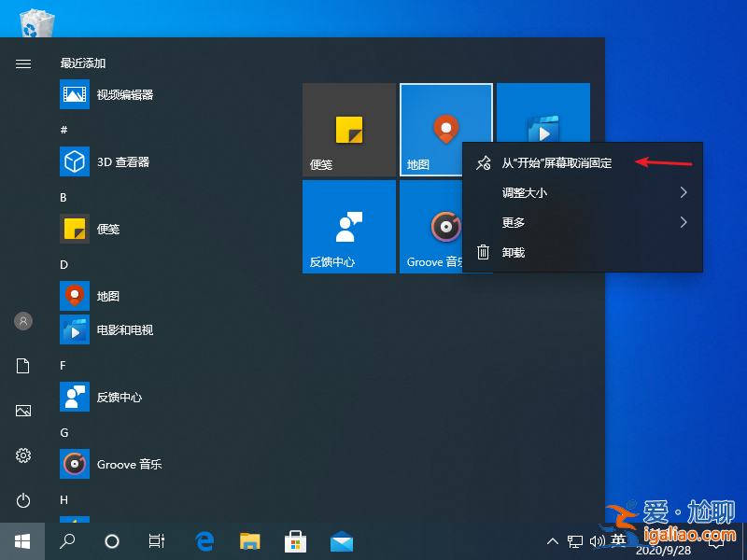
Task: Open the Mail app from the taskbar
Action: pyautogui.click(x=341, y=540)
